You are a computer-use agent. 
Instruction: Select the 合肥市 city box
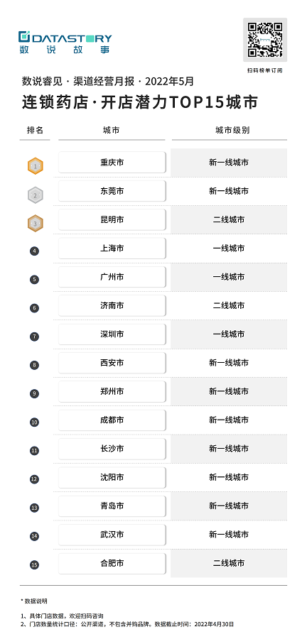click(x=112, y=562)
